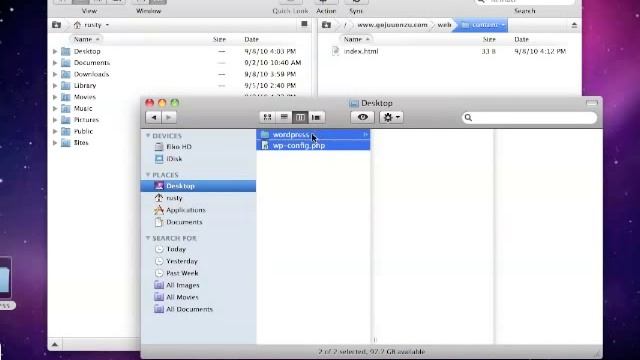The image size is (640, 360).
Task: Sort remote pane by Date column
Action: (x=521, y=39)
